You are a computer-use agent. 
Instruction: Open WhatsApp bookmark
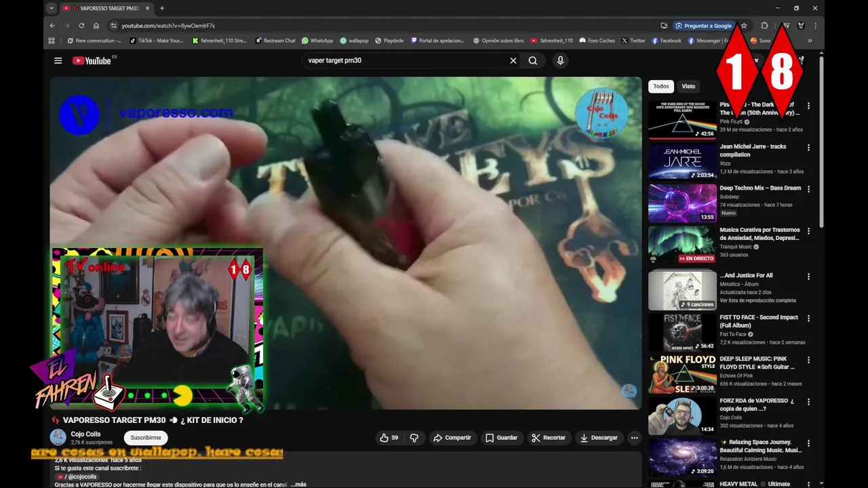[317, 41]
